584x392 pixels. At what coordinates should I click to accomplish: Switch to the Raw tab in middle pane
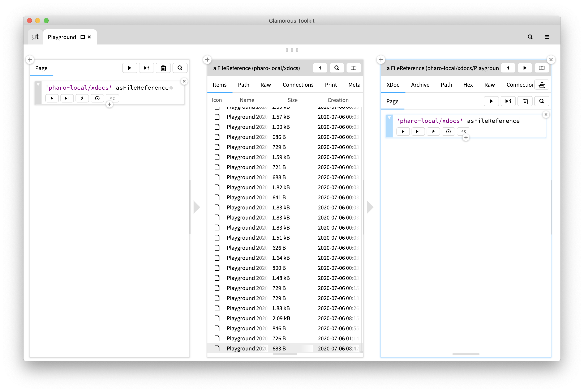tap(266, 85)
